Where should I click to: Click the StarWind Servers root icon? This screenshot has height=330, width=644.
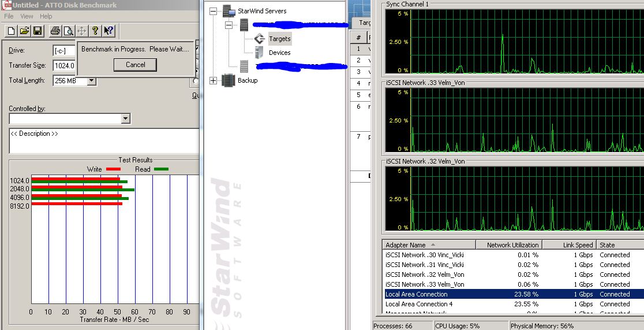(x=229, y=11)
